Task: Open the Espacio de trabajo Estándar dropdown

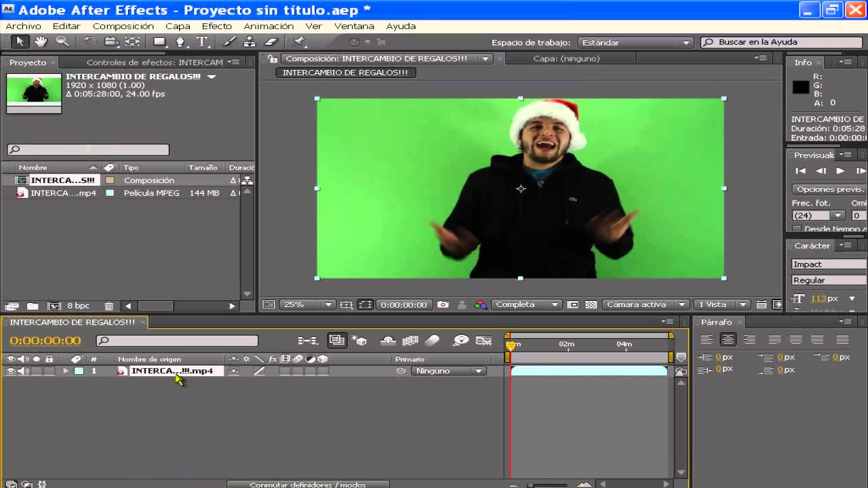Action: coord(635,42)
